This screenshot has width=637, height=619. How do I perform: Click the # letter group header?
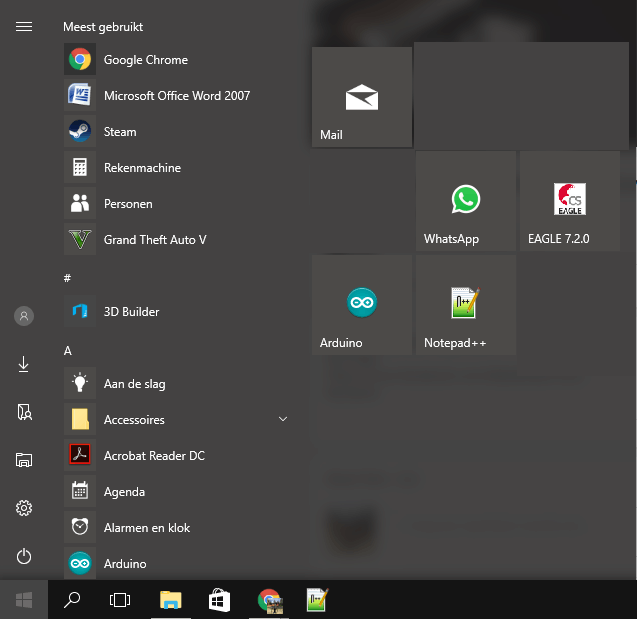tap(67, 278)
